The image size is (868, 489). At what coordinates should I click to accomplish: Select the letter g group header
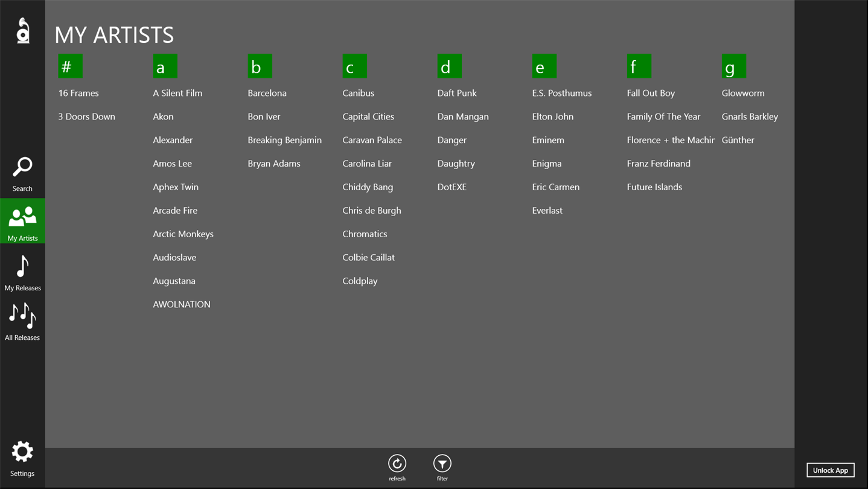pos(734,66)
